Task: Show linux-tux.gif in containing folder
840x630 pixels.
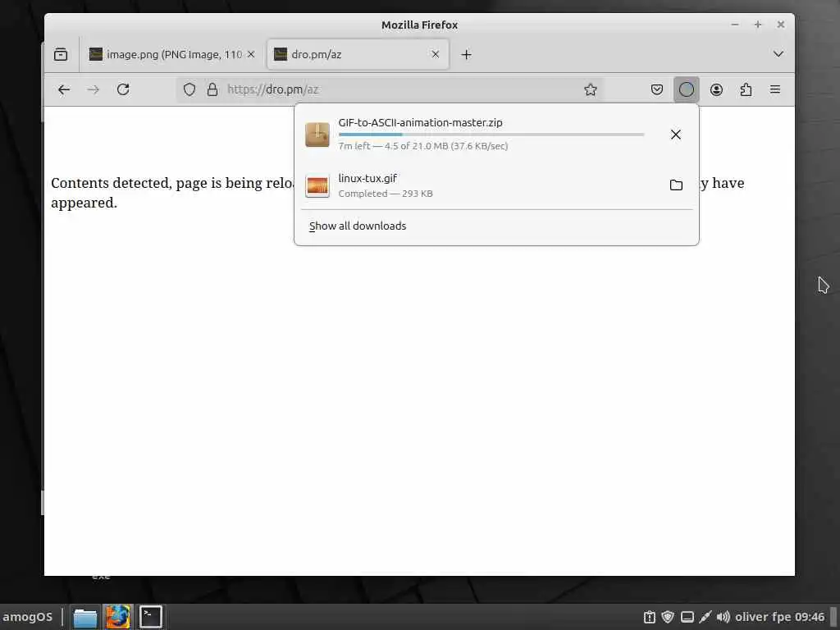Action: pyautogui.click(x=676, y=185)
